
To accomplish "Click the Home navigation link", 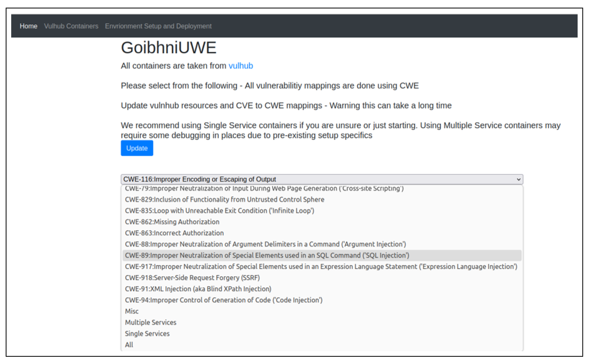I will click(x=28, y=26).
